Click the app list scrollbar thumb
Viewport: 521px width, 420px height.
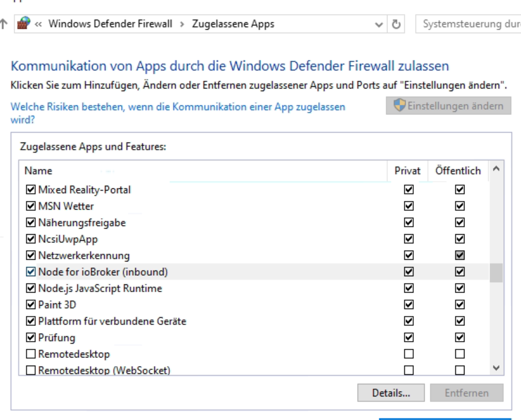[x=496, y=273]
